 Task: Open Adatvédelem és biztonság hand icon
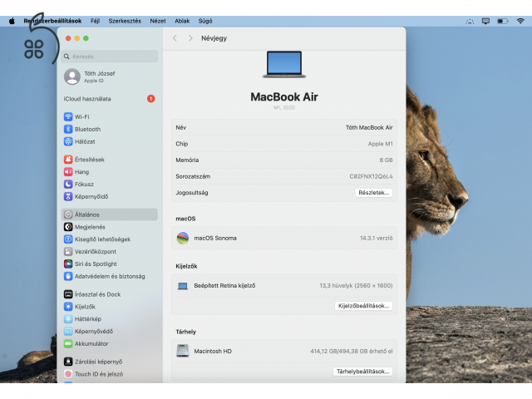(68, 276)
